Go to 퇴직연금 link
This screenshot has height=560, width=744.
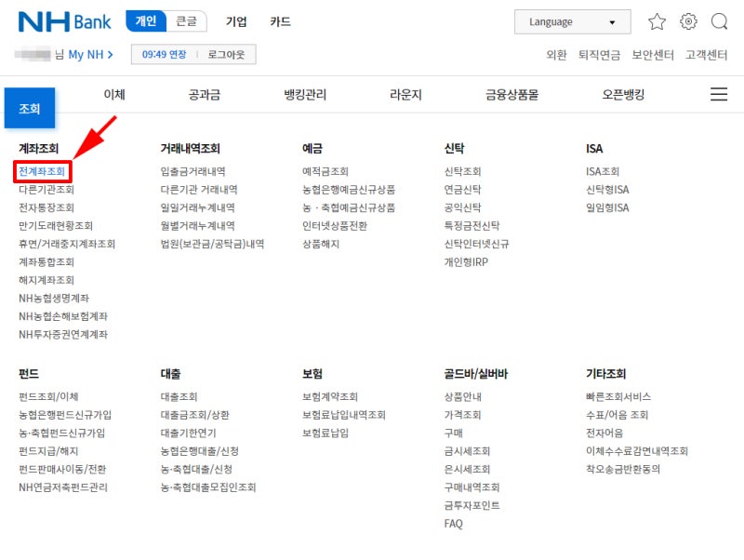tap(599, 55)
